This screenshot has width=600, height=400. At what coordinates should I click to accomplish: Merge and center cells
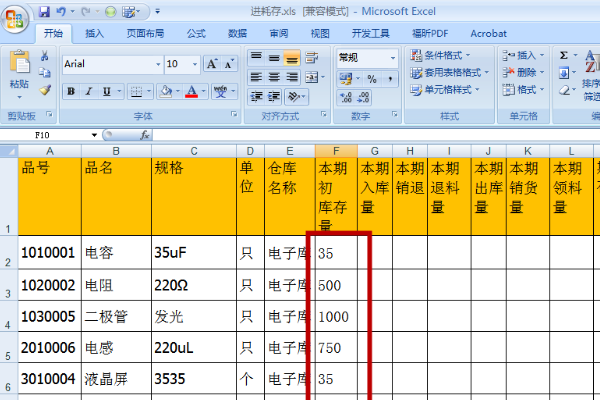312,77
